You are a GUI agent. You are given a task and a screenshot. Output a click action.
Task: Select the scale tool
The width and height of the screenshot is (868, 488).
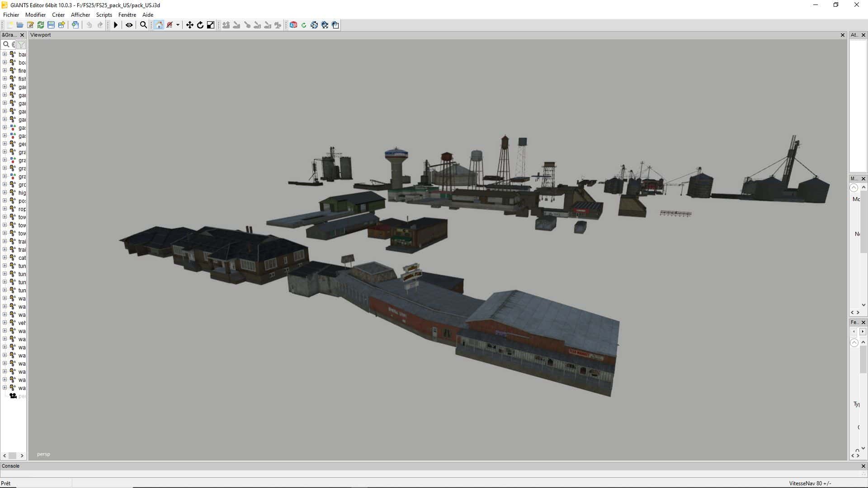click(x=211, y=25)
